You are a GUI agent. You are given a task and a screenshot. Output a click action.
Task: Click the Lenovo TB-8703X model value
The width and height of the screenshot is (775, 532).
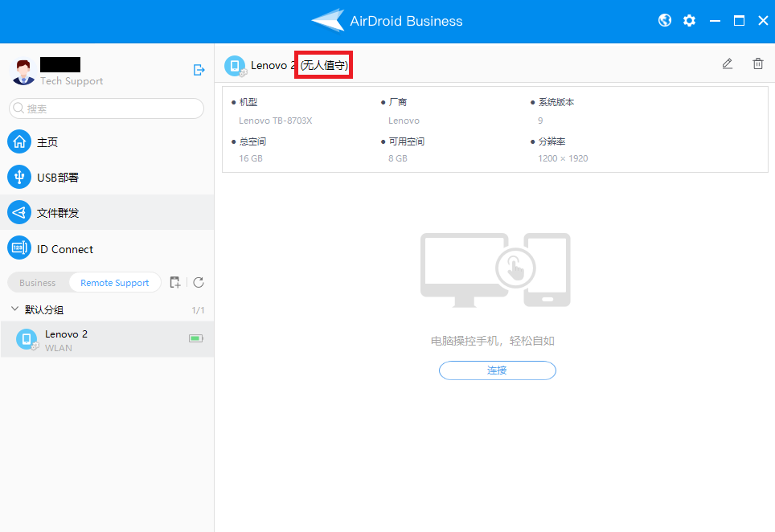tap(275, 121)
